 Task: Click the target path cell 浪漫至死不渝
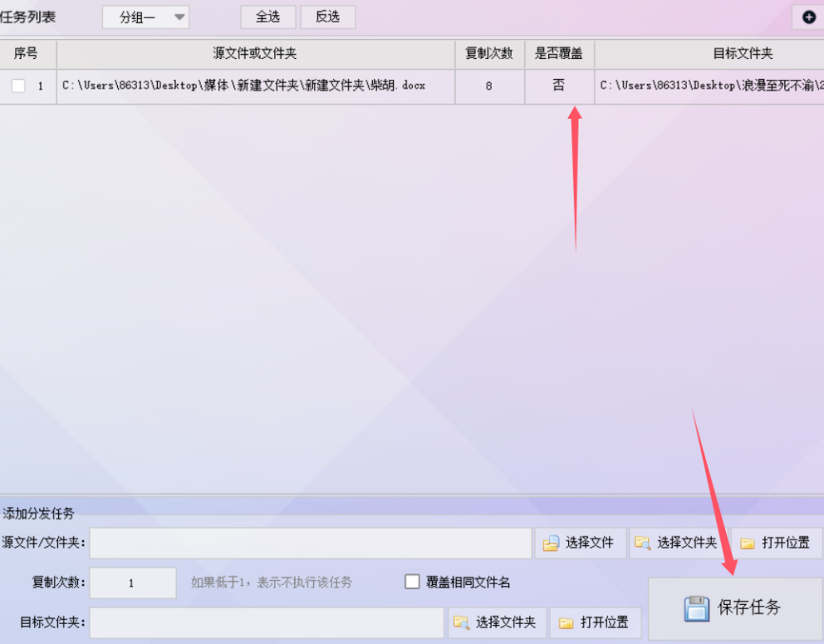(709, 86)
